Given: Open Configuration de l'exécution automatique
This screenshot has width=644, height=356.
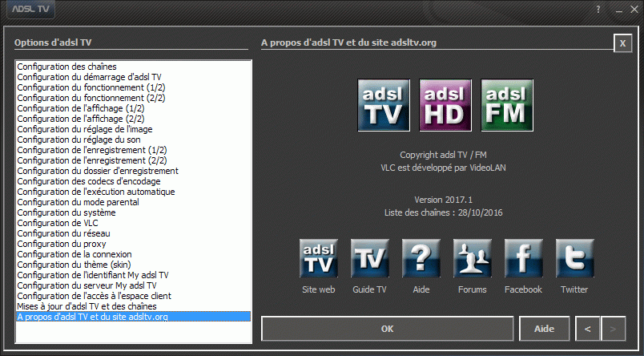Looking at the screenshot, I should [x=133, y=192].
